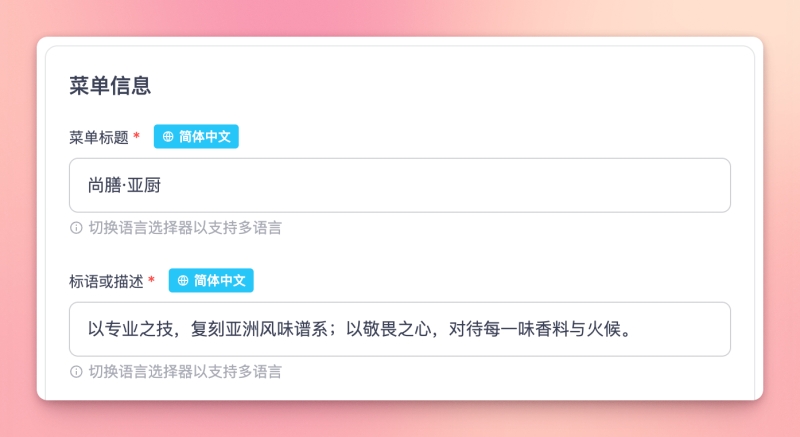Click info icon below 标语或描述 field

click(76, 372)
